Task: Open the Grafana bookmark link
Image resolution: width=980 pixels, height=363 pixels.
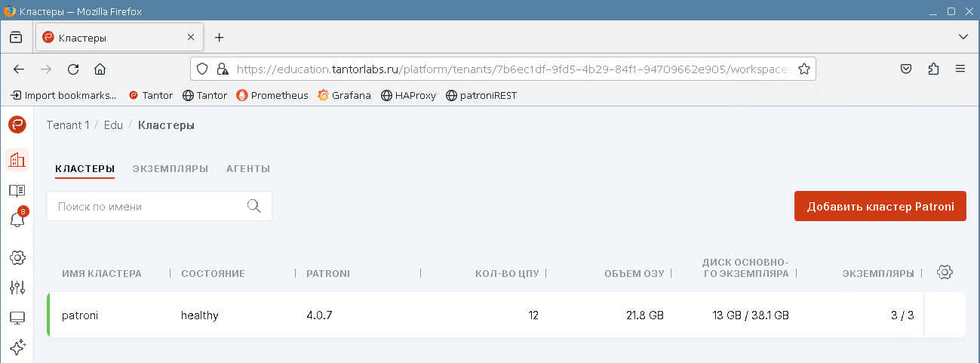Action: [x=344, y=95]
